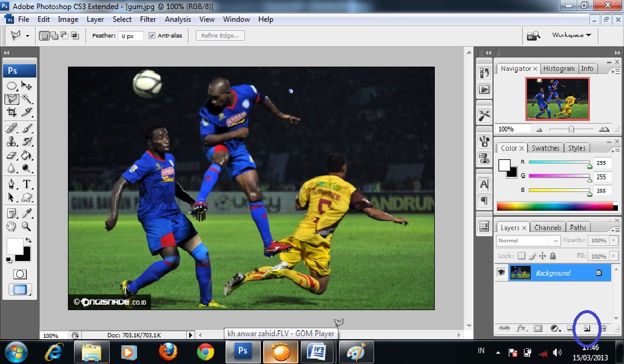Select the Pen tool

pos(12,184)
